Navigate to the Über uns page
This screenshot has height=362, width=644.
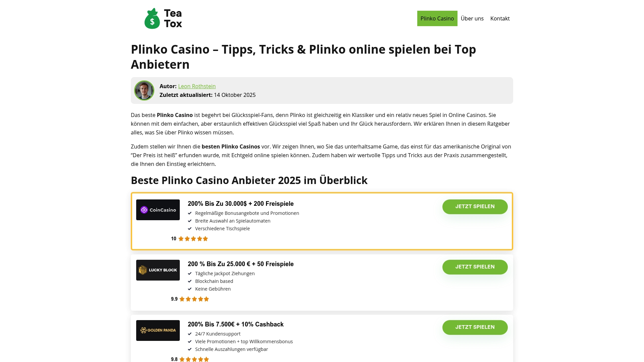472,18
